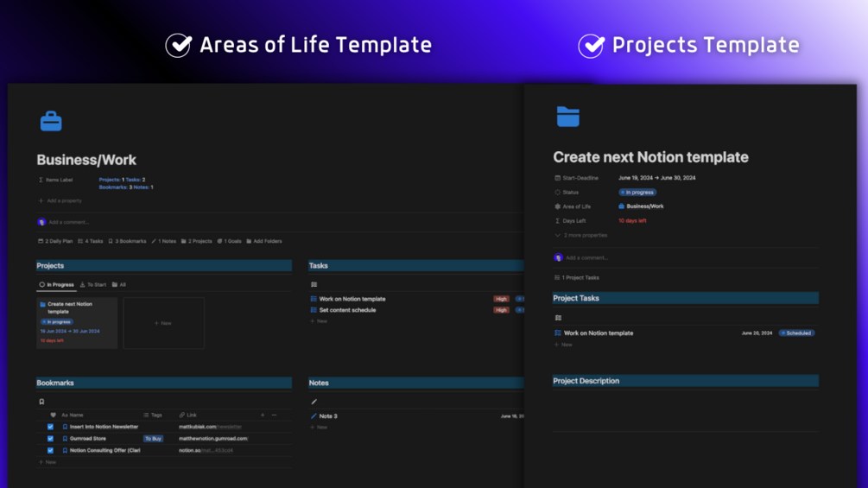Click the pencil view icon under Notes
Image resolution: width=868 pixels, height=488 pixels.
pos(314,402)
